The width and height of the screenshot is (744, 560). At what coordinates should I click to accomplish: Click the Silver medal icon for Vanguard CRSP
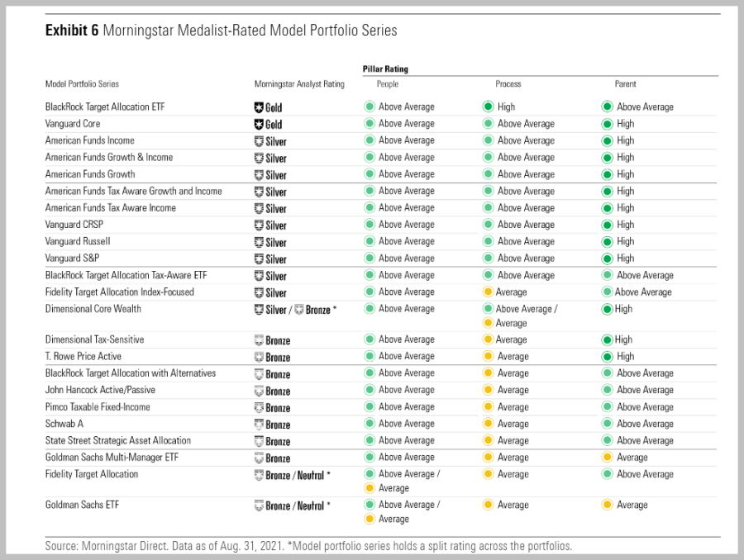[x=259, y=225]
